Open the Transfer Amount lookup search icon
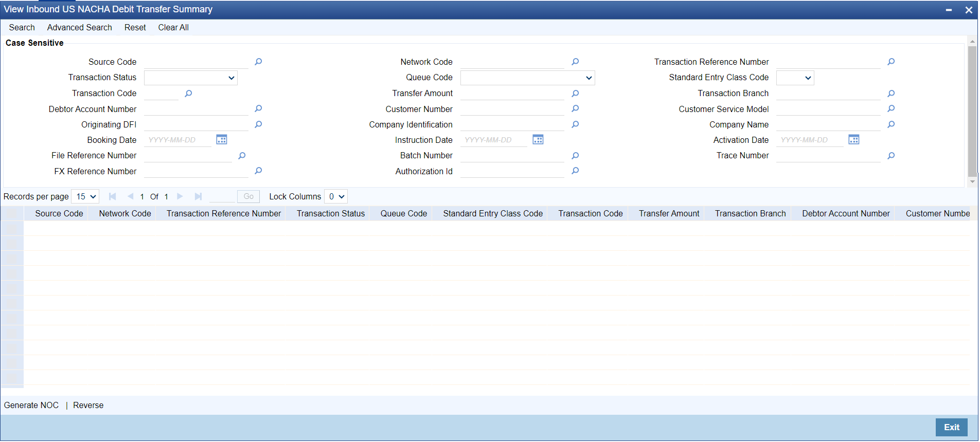This screenshot has height=442, width=980. coord(575,94)
